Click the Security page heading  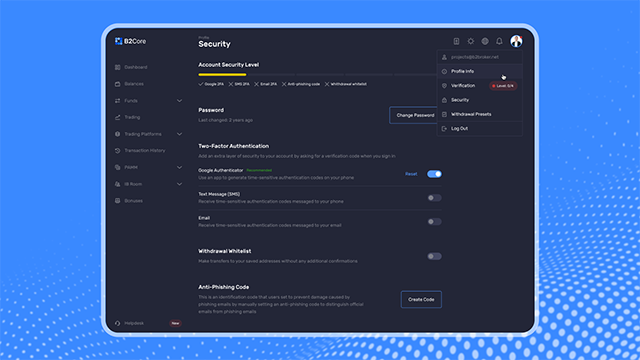(214, 44)
